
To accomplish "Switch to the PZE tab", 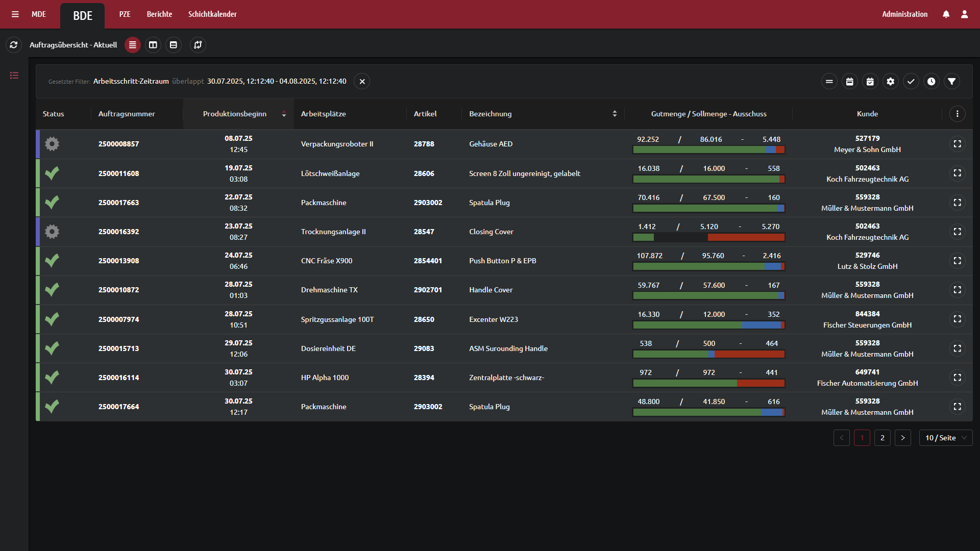I will pyautogui.click(x=125, y=14).
